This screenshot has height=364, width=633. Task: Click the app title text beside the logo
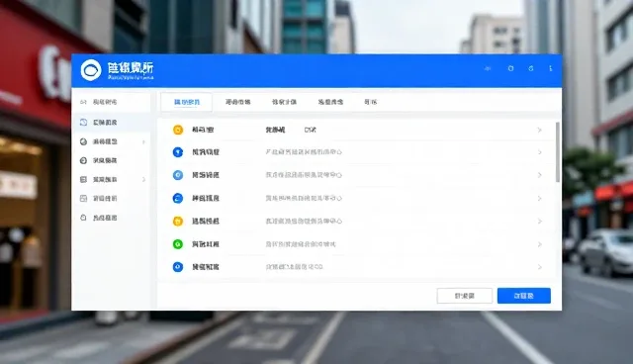click(131, 67)
